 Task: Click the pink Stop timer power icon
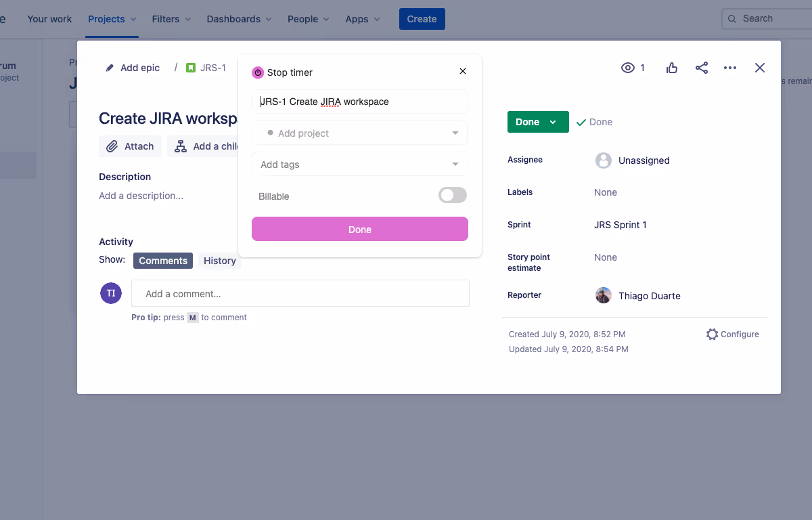258,72
